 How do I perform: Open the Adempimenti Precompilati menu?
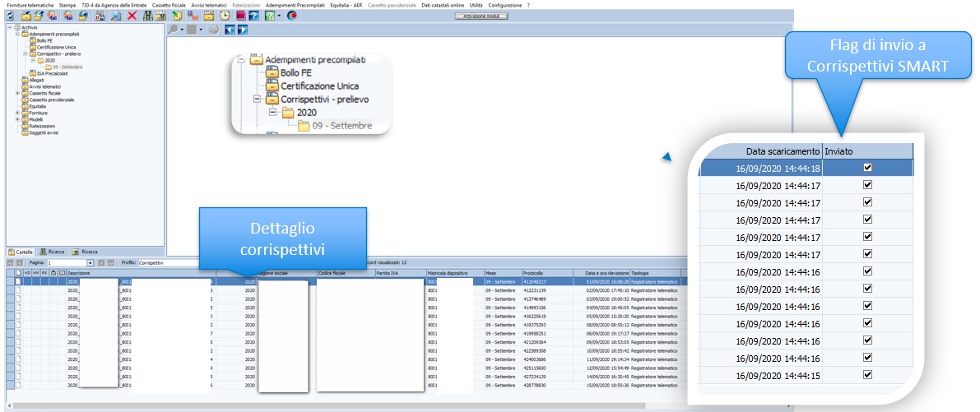pyautogui.click(x=295, y=4)
